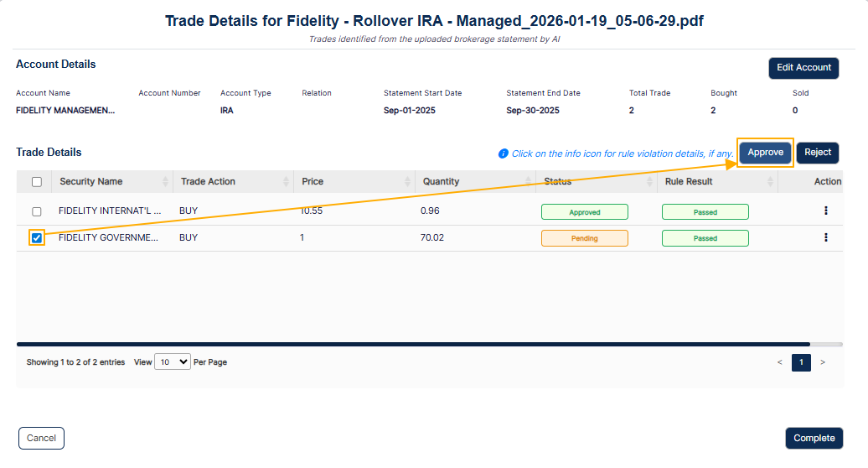The height and width of the screenshot is (468, 868).
Task: Go to previous page arrow
Action: click(x=779, y=362)
